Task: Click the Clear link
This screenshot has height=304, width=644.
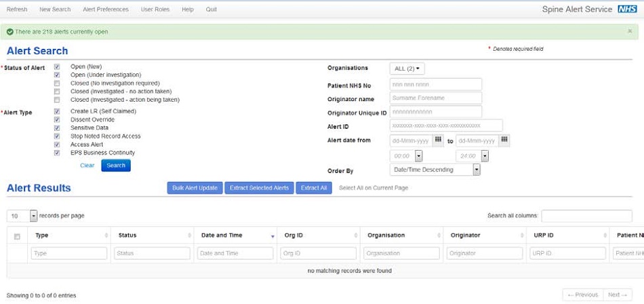Action: [87, 166]
